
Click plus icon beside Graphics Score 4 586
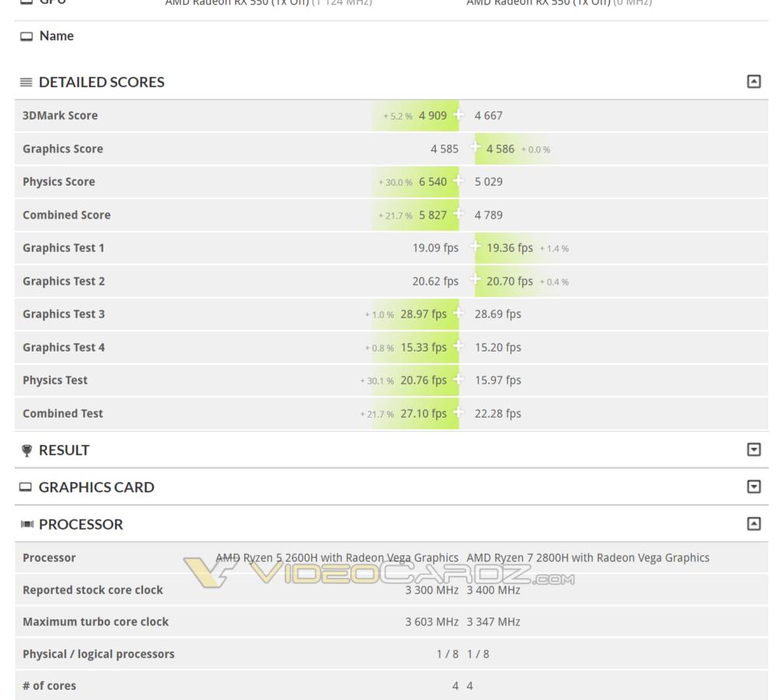(475, 147)
